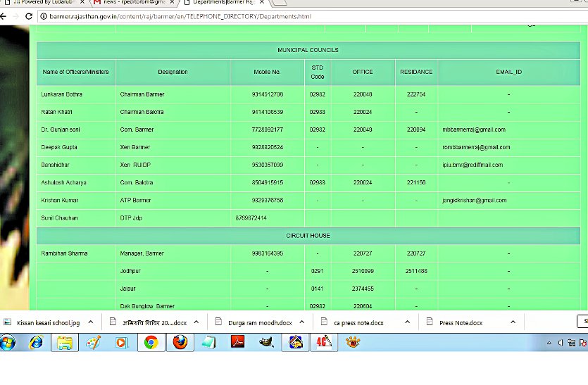Screen dimensions: 588x385
Task: Launch Firefox from the taskbar
Action: click(x=180, y=343)
